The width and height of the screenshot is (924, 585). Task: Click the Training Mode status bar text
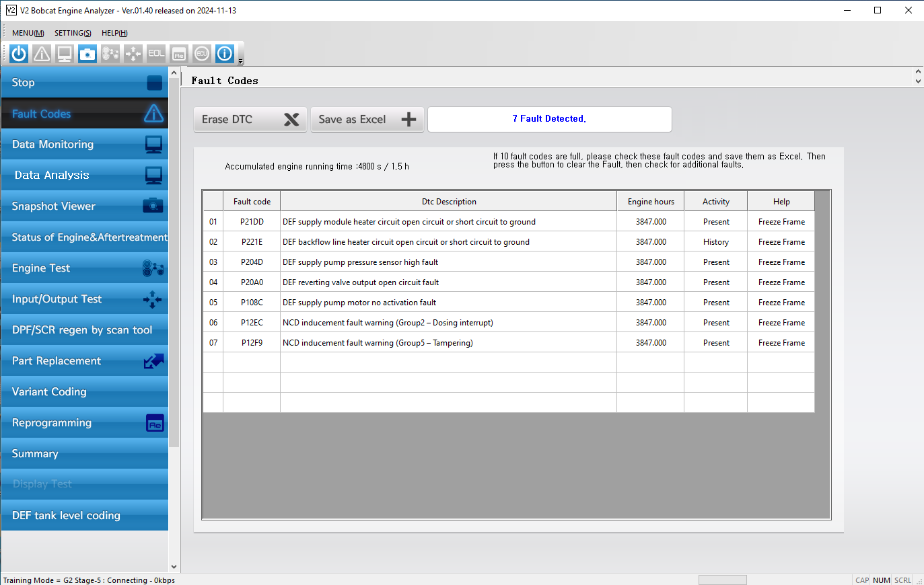click(x=89, y=580)
